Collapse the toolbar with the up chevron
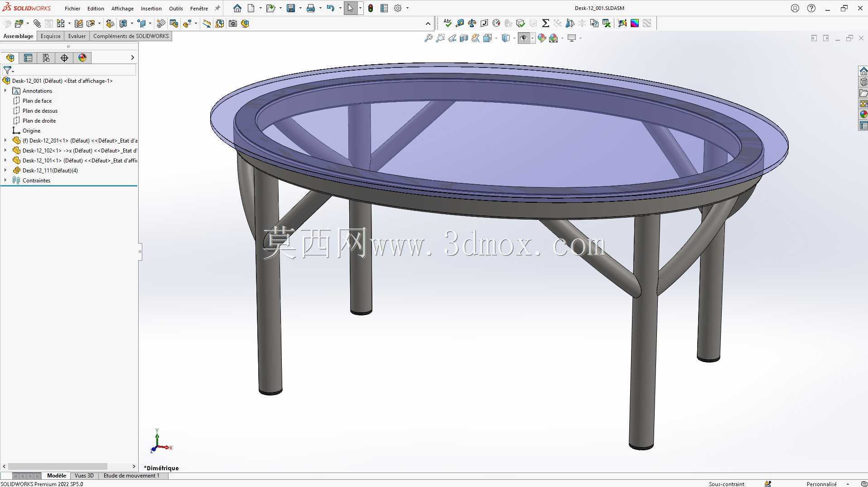The width and height of the screenshot is (868, 487). click(428, 24)
